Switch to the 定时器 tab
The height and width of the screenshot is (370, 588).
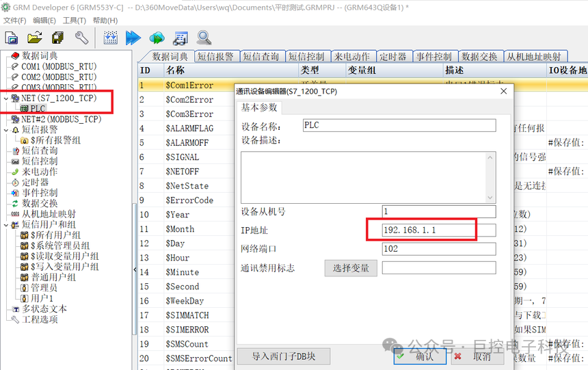(393, 56)
